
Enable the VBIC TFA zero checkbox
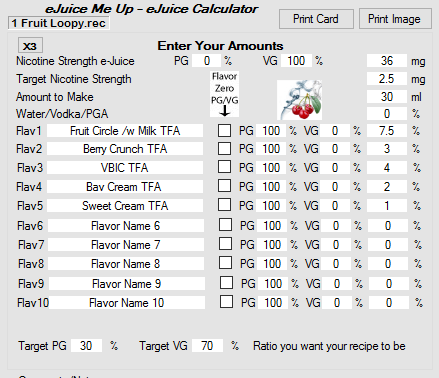(x=224, y=167)
